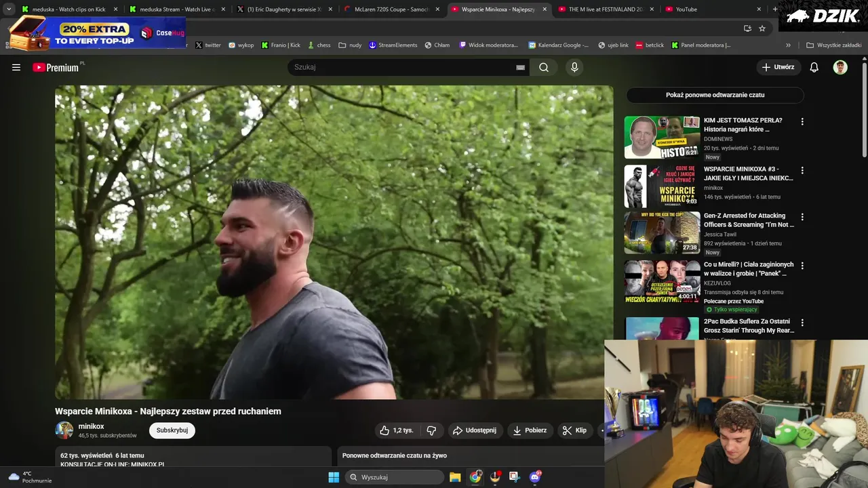Screen dimensions: 868x488
Task: Switch to McLaren 720S Coupe tab
Action: click(392, 9)
